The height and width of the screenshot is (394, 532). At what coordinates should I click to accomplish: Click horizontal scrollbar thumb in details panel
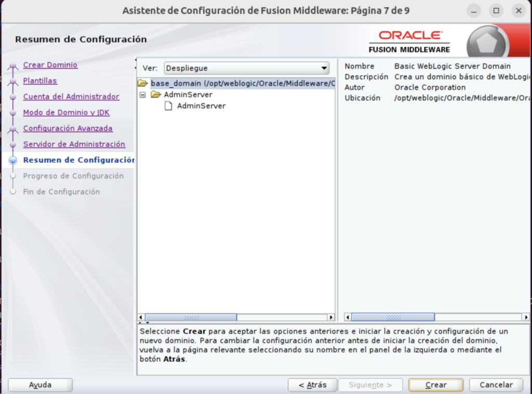tap(393, 317)
